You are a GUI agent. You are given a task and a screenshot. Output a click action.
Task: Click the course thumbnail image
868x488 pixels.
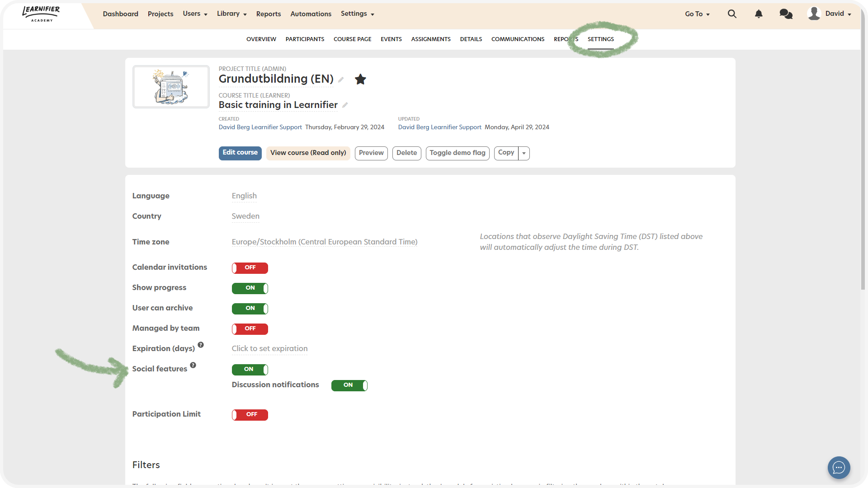point(171,87)
